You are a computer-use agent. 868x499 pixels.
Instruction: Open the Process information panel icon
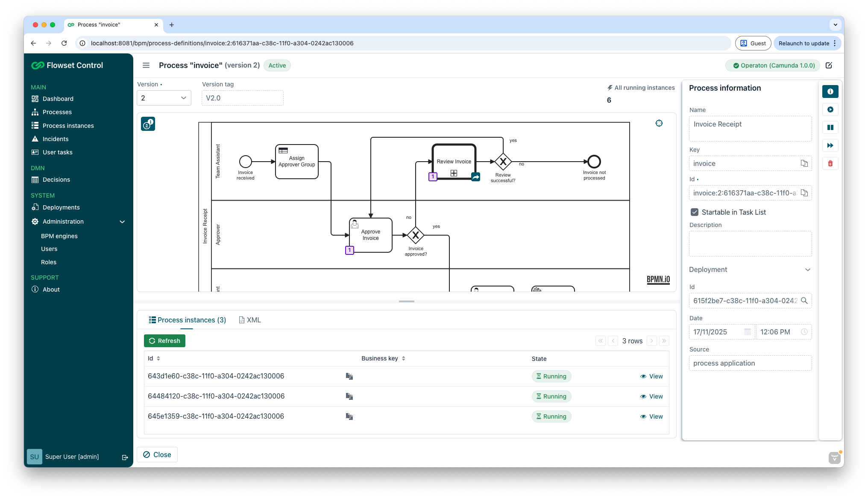(830, 92)
